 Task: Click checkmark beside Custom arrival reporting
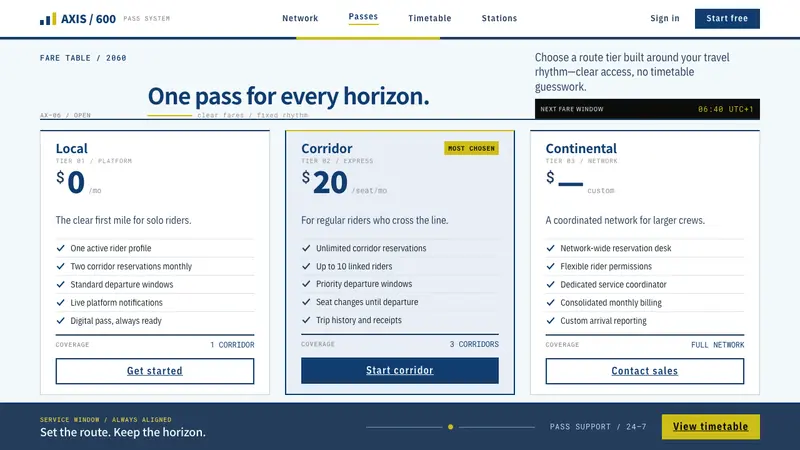point(551,320)
